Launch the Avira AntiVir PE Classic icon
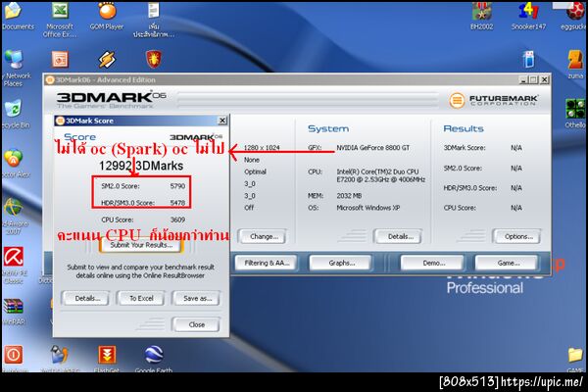This screenshot has width=588, height=392. point(15,265)
